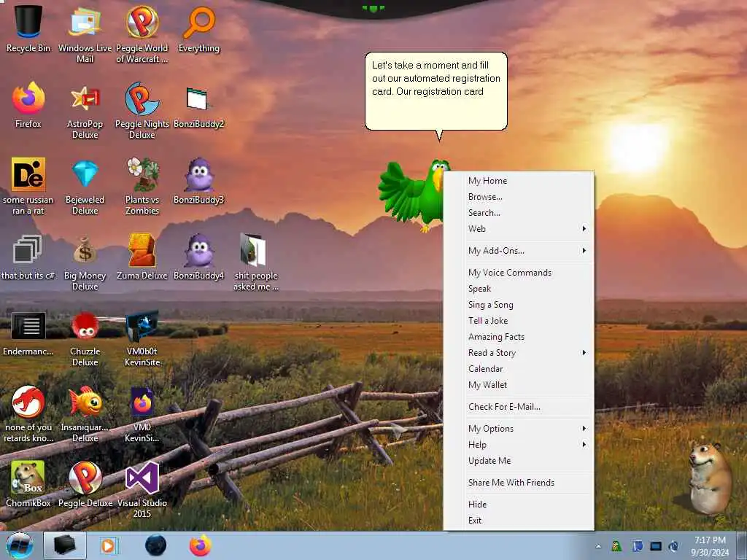
Task: Select the Chuzzle Deluxe icon
Action: (85, 338)
